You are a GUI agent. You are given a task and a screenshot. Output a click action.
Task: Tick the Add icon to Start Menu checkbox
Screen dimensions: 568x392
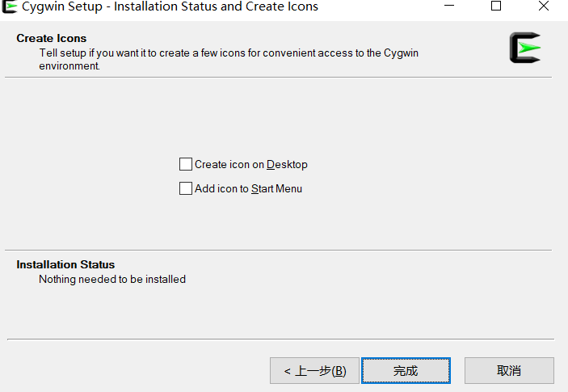[186, 188]
